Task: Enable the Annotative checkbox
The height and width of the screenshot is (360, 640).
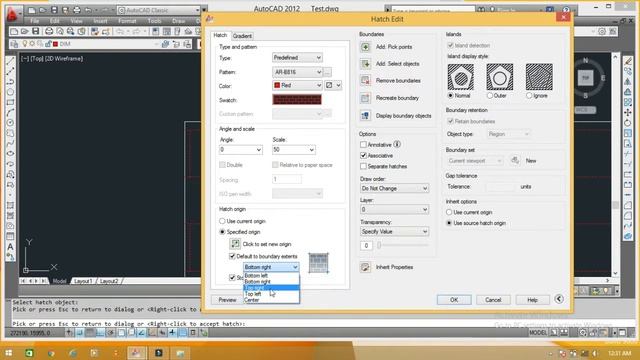Action: 363,144
